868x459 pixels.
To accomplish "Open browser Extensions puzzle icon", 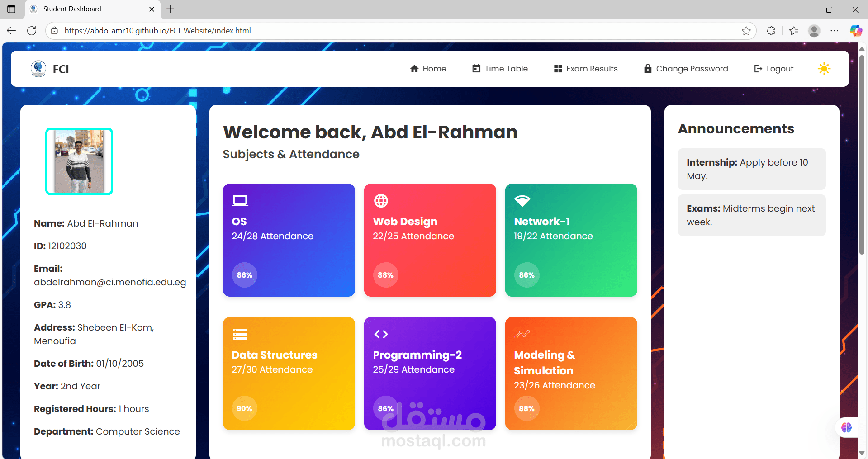I will (x=771, y=31).
